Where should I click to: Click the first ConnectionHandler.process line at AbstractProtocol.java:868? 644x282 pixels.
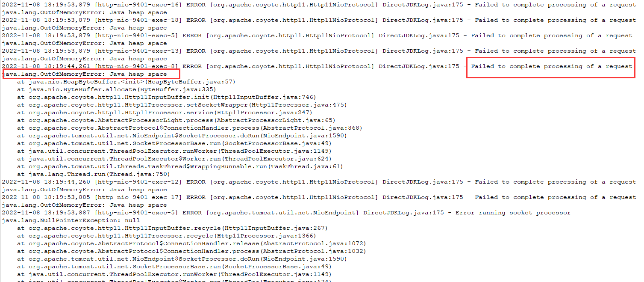pyautogui.click(x=190, y=128)
